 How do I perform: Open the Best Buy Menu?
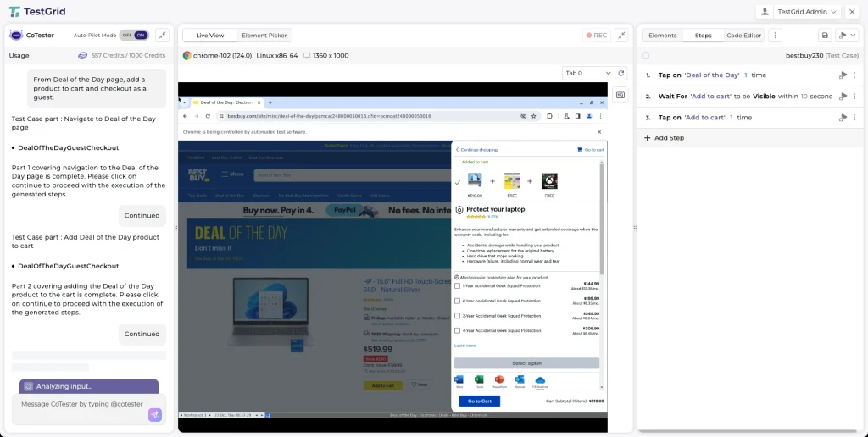point(232,174)
